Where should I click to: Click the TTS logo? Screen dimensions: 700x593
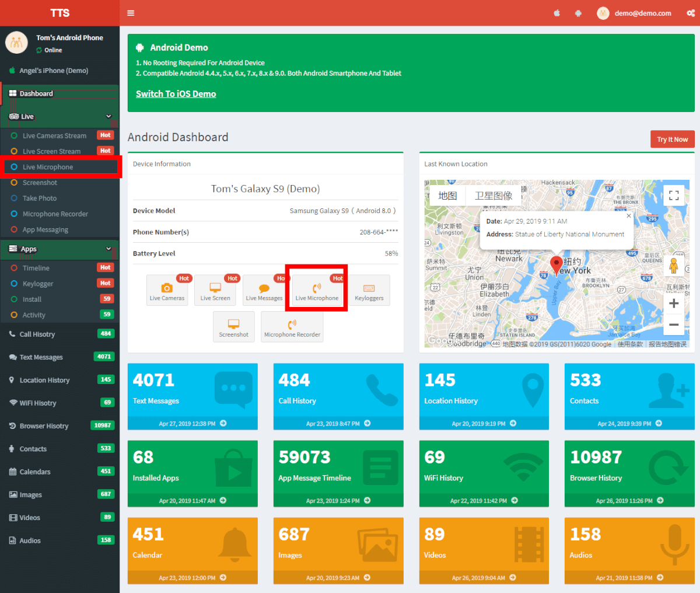[x=60, y=13]
